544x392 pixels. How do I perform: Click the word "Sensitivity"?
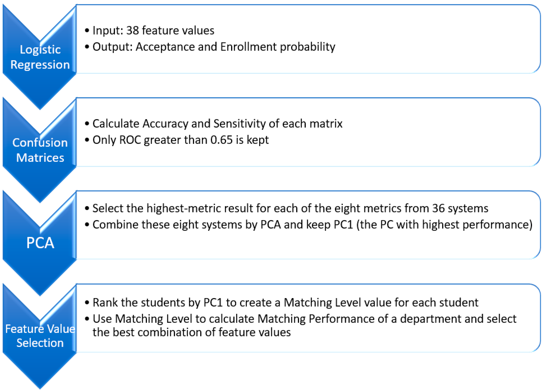(239, 124)
